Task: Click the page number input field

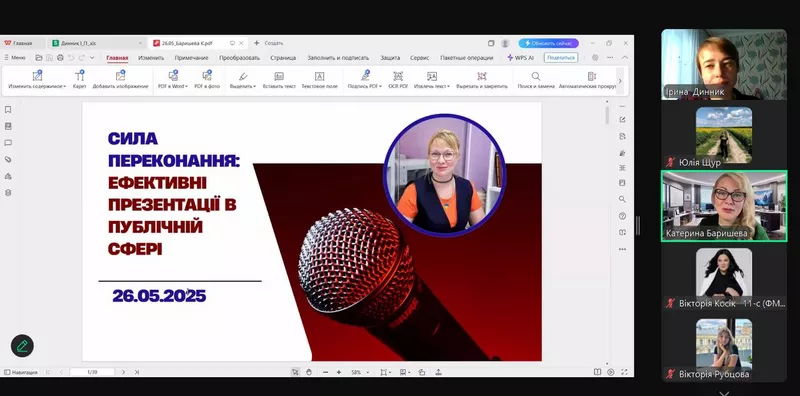Action: click(x=92, y=372)
